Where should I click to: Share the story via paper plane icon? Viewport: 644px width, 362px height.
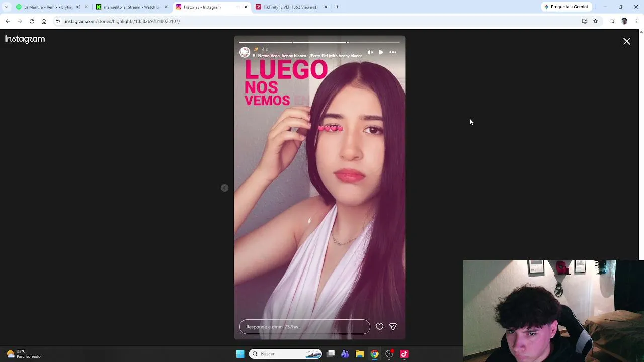coord(393,327)
